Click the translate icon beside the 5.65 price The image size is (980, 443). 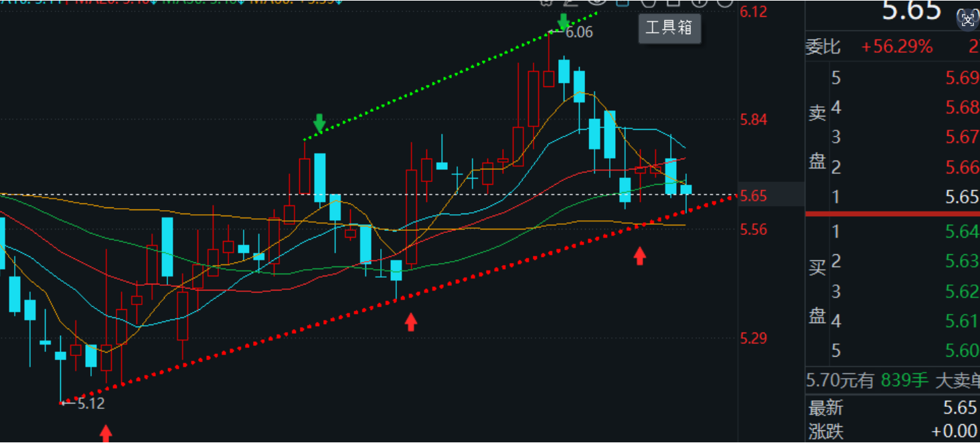coord(968,19)
